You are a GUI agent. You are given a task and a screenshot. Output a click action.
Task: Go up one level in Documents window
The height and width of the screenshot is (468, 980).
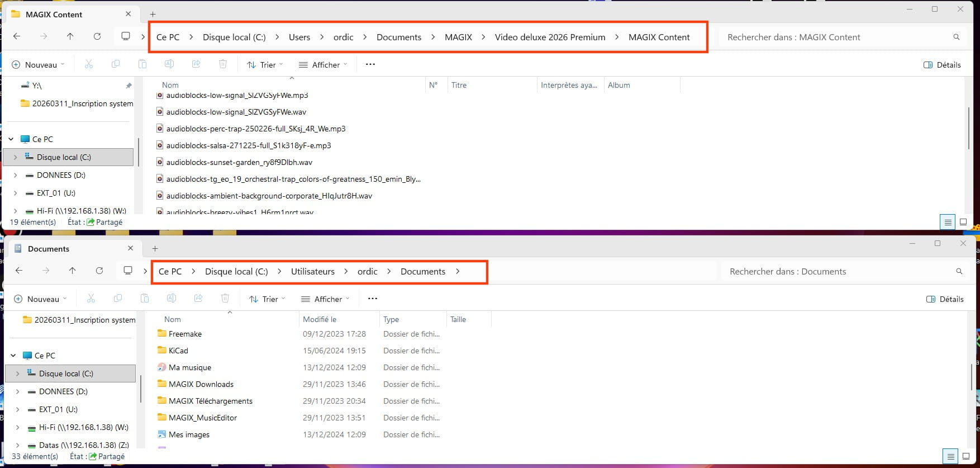click(x=72, y=271)
